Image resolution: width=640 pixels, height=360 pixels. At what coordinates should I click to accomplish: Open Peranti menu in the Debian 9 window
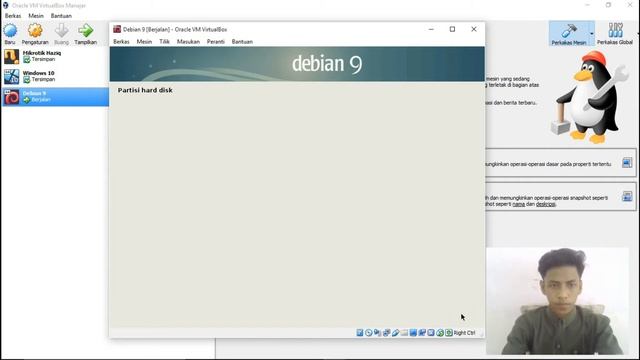[x=216, y=42]
